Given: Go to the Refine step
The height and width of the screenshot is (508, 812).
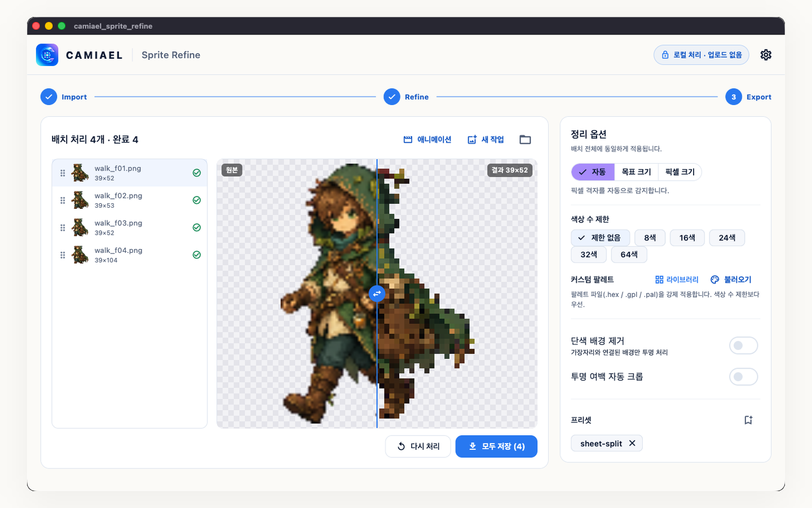Looking at the screenshot, I should click(x=407, y=97).
